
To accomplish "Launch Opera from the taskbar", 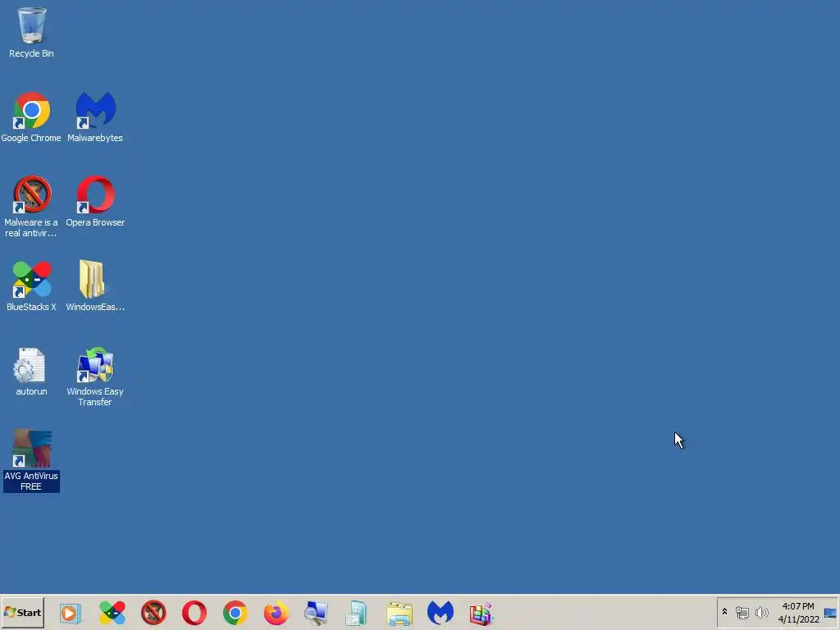I will (x=194, y=614).
